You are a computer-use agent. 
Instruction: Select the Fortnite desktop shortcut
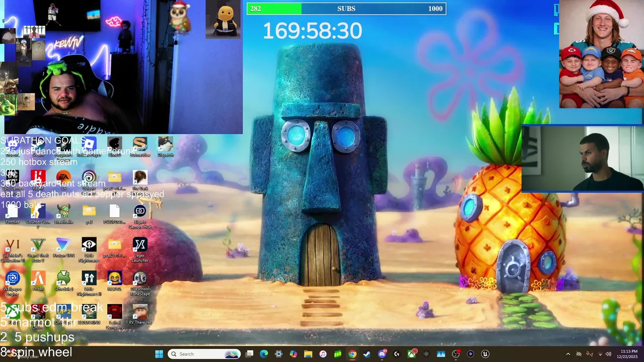tap(13, 215)
